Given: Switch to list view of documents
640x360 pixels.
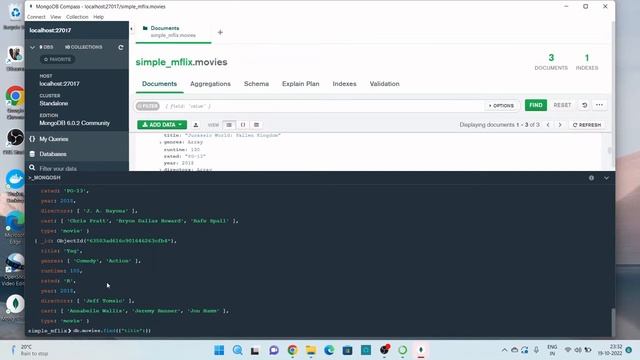Looking at the screenshot, I should pyautogui.click(x=229, y=125).
